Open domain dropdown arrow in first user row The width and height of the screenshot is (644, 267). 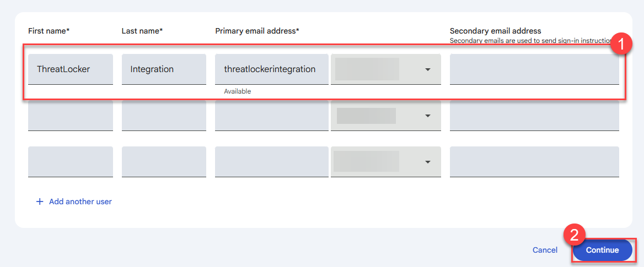[x=427, y=69]
